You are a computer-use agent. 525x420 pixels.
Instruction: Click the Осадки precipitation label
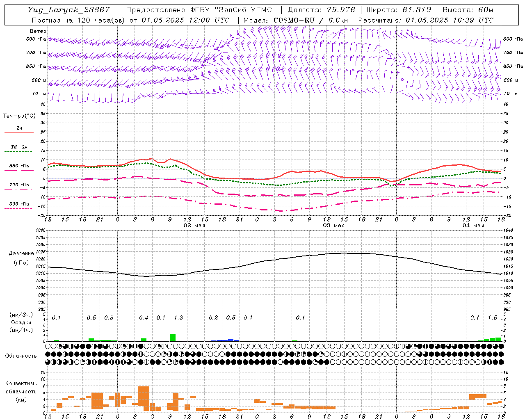click(21, 322)
